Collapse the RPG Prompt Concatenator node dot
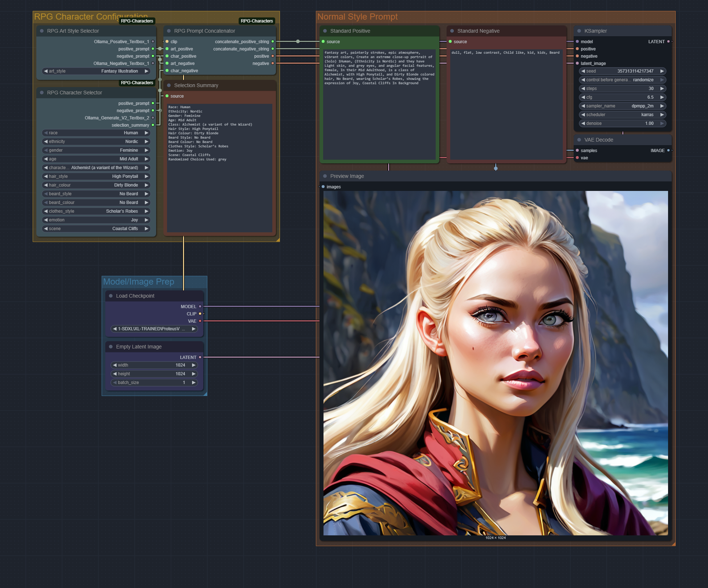 point(169,31)
